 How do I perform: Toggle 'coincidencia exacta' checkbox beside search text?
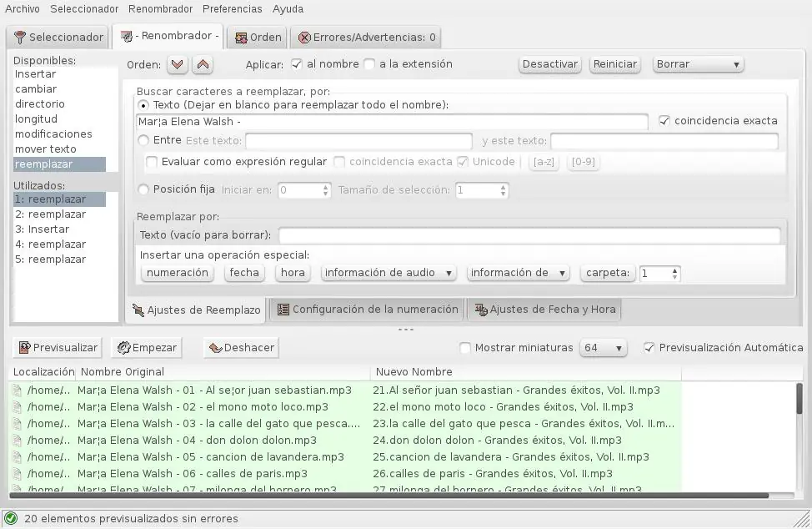click(664, 121)
